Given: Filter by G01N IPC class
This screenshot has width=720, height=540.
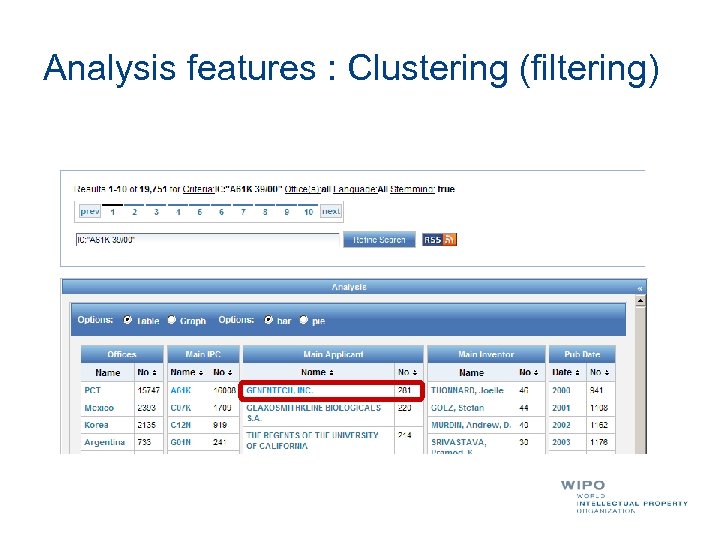Looking at the screenshot, I should pos(180,442).
